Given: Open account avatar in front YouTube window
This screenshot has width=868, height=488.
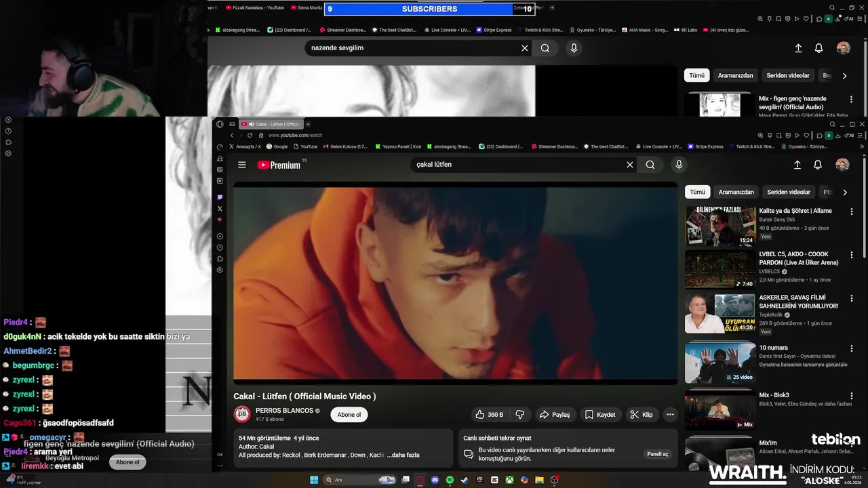Looking at the screenshot, I should point(842,165).
